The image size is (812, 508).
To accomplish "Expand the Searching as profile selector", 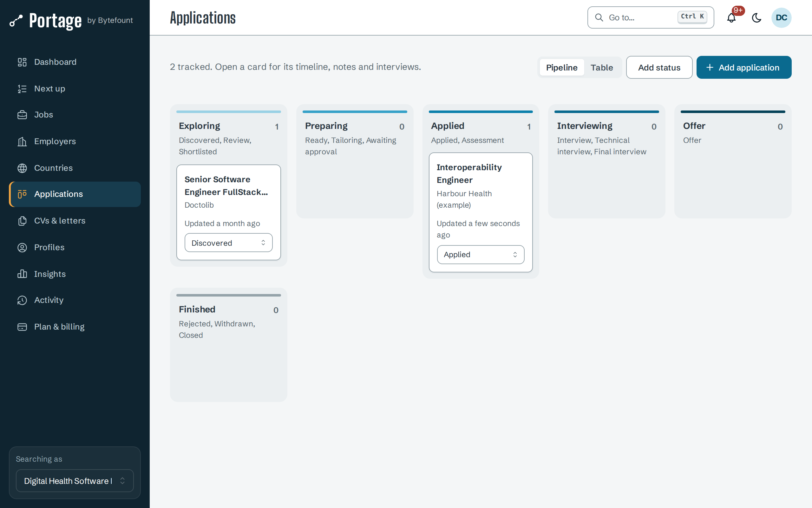I will pos(75,481).
